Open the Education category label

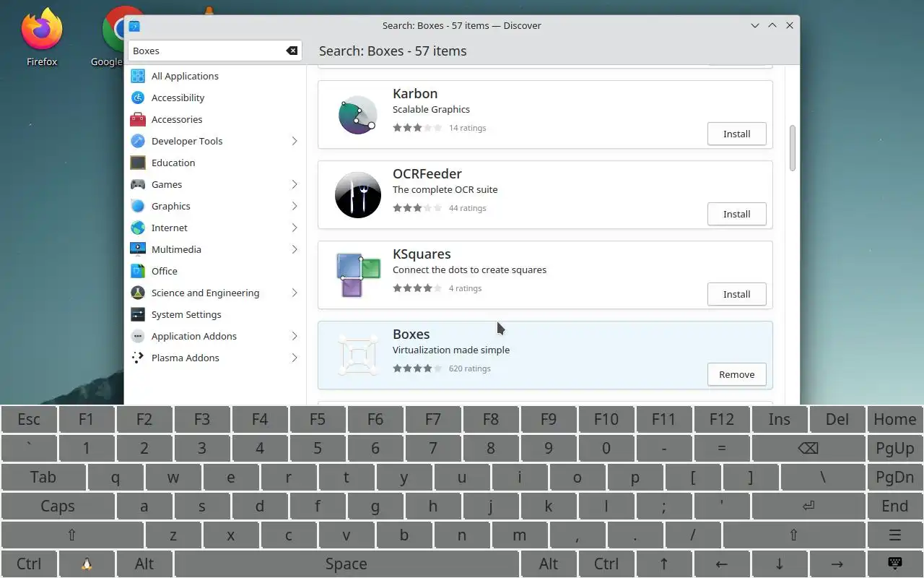coord(173,163)
